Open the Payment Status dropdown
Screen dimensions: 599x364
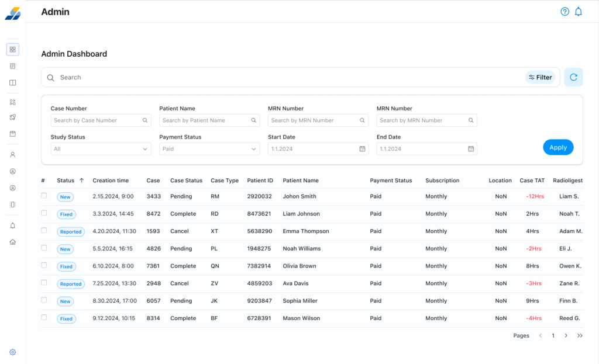coord(209,149)
